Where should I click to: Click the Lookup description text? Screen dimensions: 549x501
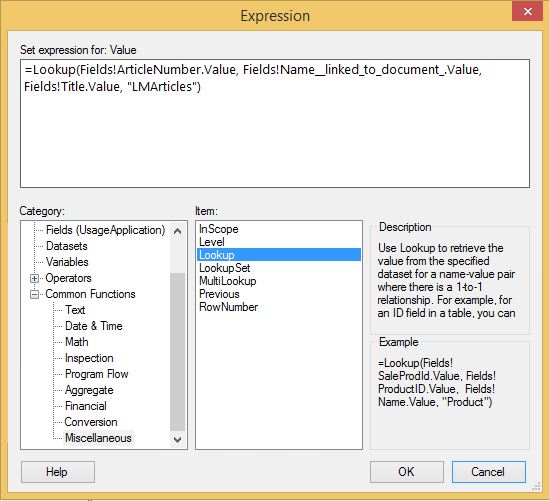[x=446, y=281]
